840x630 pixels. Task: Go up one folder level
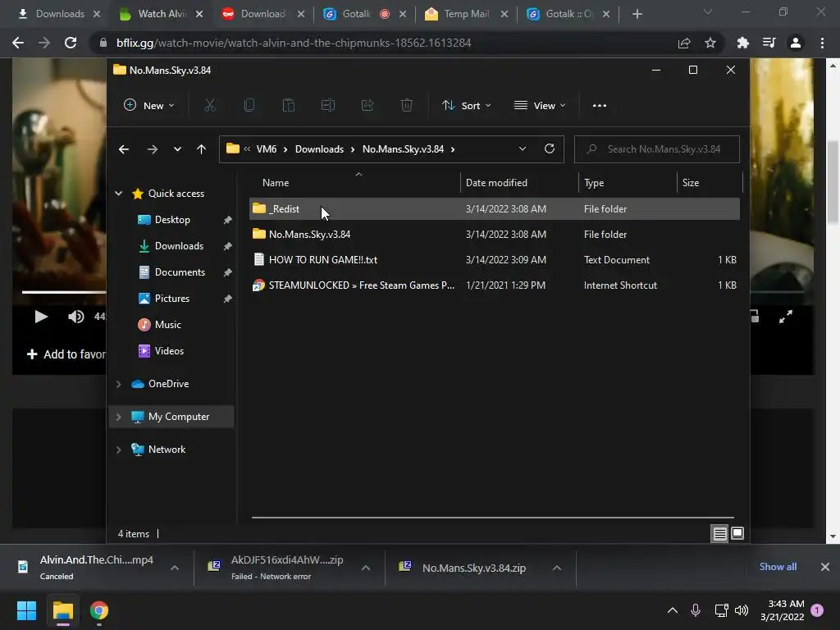pos(202,149)
